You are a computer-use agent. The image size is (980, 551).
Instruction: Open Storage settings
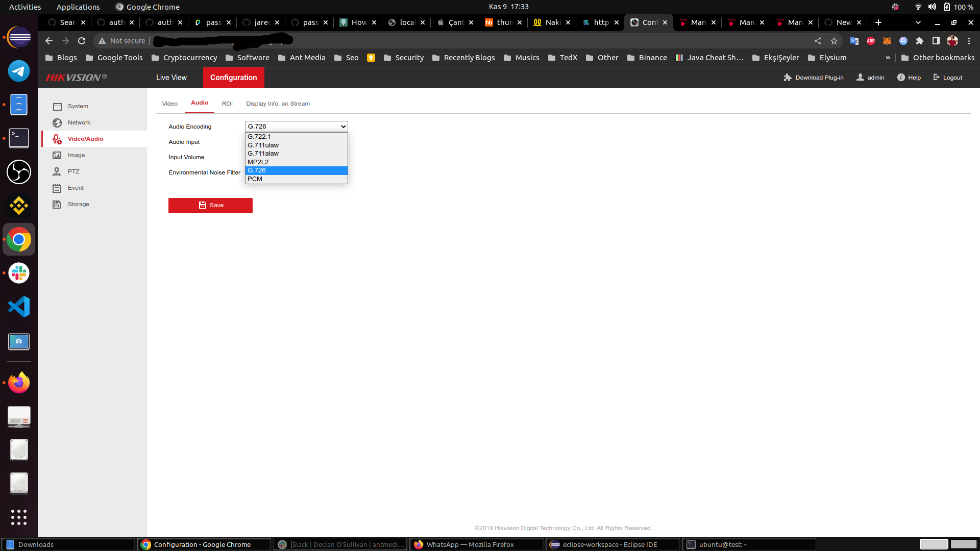click(x=78, y=204)
